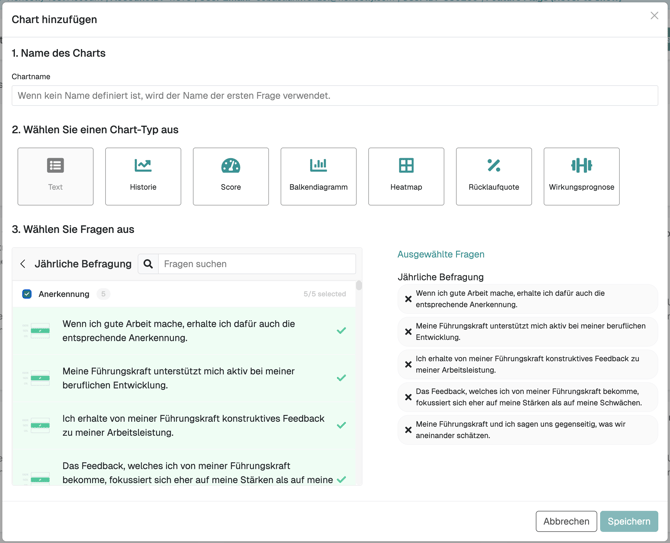Select the Text chart type
The height and width of the screenshot is (543, 670).
tap(55, 176)
